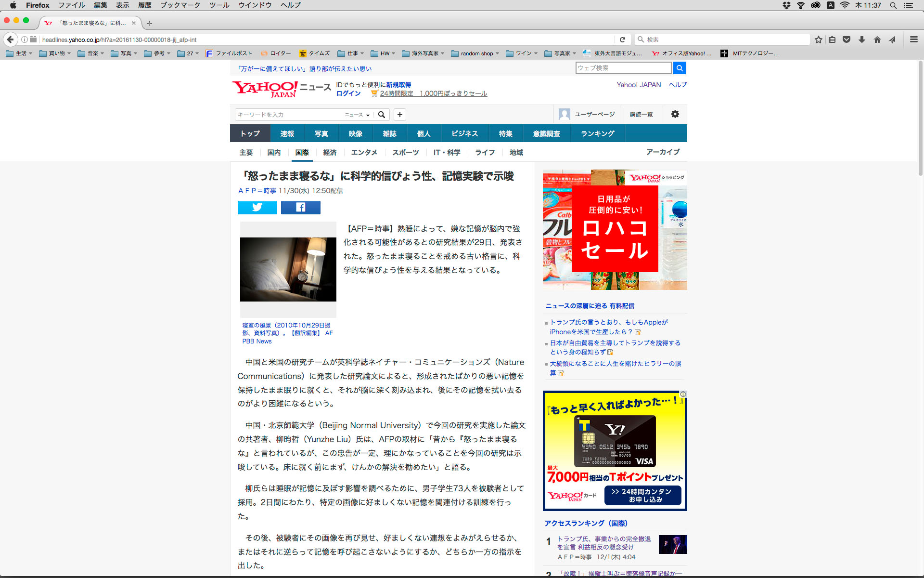Click the Twitter share button
924x578 pixels.
point(257,207)
